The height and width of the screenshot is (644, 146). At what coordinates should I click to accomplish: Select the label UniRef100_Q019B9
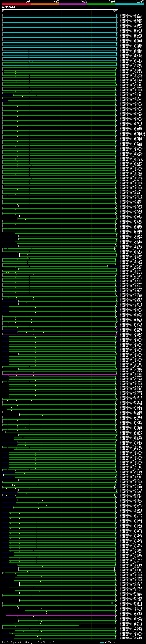click(x=131, y=215)
